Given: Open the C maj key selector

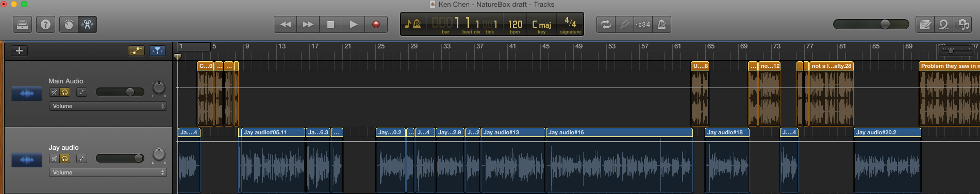Looking at the screenshot, I should 541,25.
